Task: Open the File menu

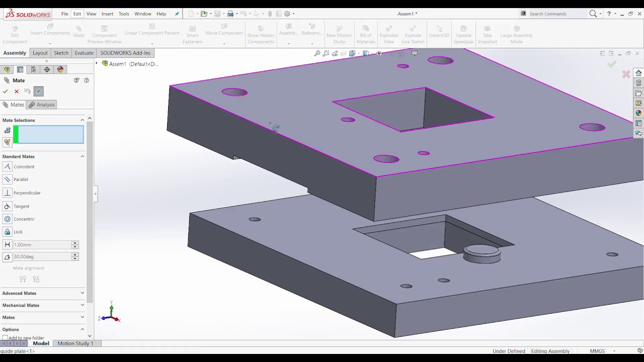Action: [65, 14]
